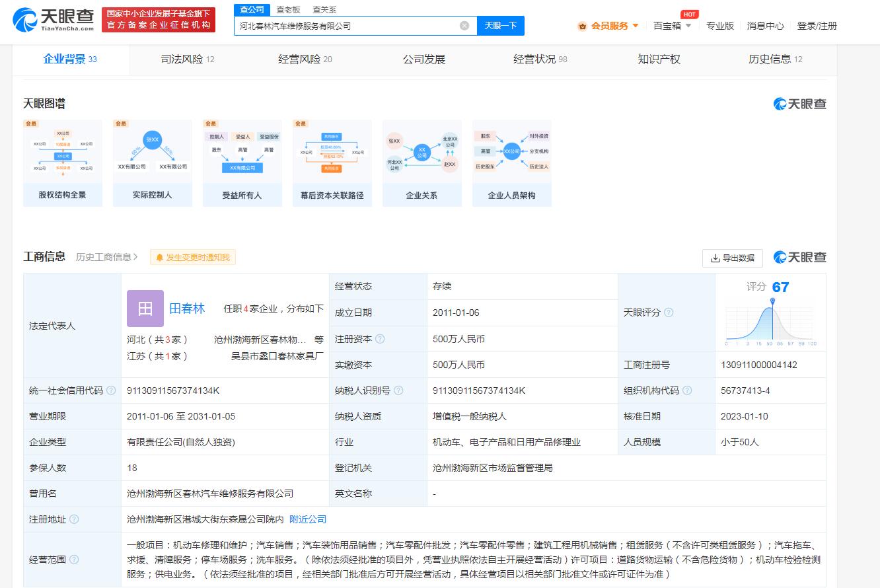The width and height of the screenshot is (880, 588).
Task: Click the 登记机关 value 沧州渤海新区市场监督管理局
Action: [493, 468]
